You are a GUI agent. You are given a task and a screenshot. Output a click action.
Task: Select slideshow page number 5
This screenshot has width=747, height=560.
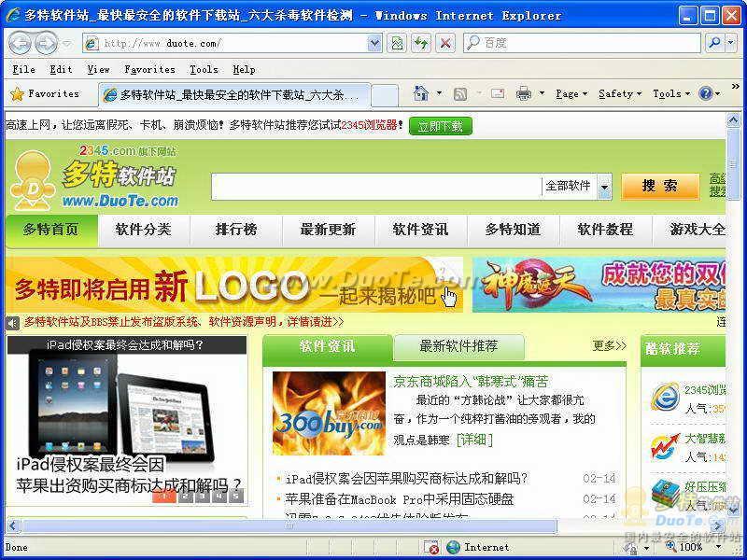click(236, 497)
